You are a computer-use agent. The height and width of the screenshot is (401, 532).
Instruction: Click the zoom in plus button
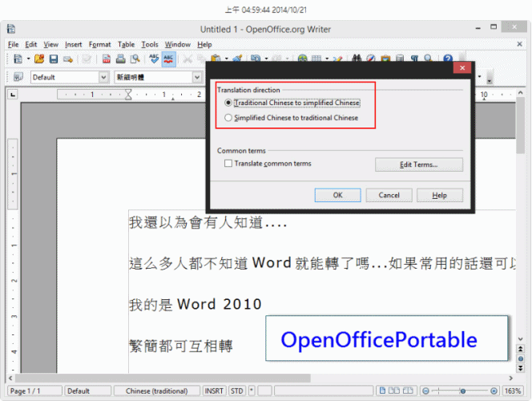494,391
